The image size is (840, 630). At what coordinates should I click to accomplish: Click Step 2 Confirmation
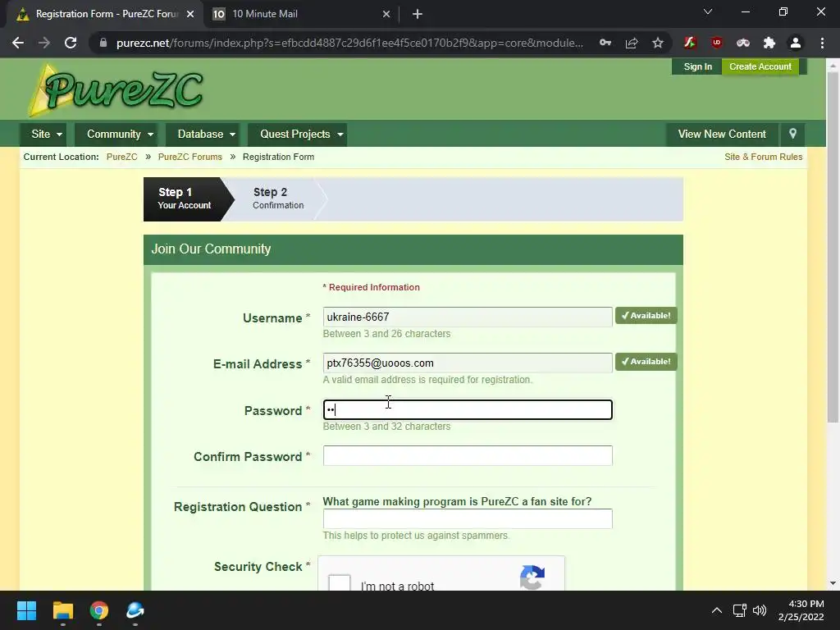point(278,199)
